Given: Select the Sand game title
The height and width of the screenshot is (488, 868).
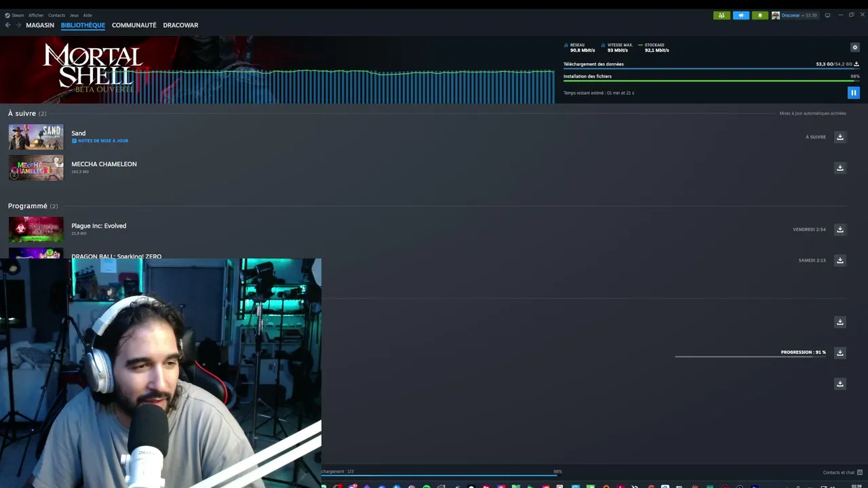Looking at the screenshot, I should [x=79, y=133].
